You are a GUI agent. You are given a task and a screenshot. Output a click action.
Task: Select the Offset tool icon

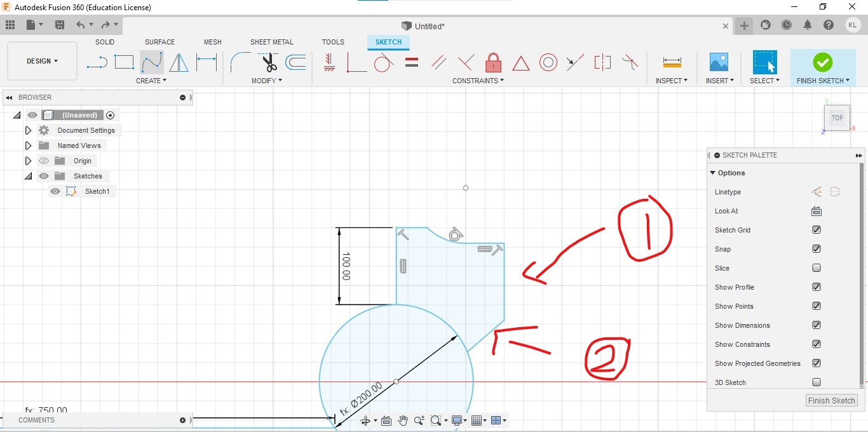click(295, 62)
